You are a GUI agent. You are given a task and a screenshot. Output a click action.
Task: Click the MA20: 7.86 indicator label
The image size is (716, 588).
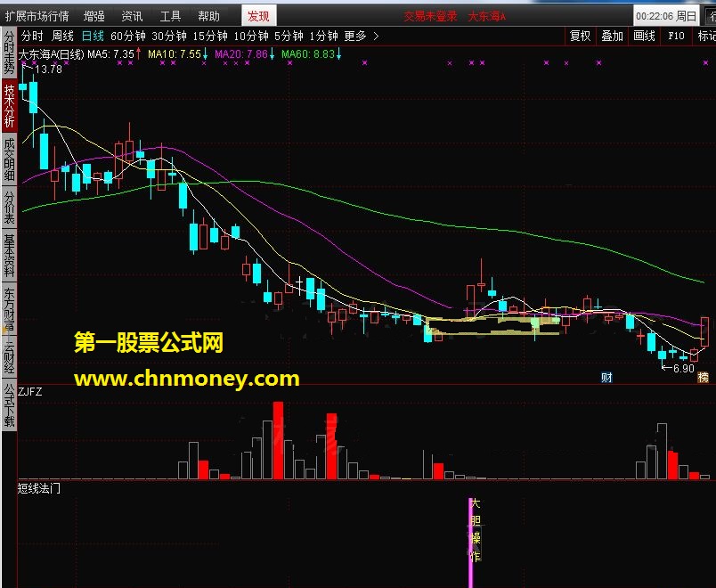click(x=241, y=54)
